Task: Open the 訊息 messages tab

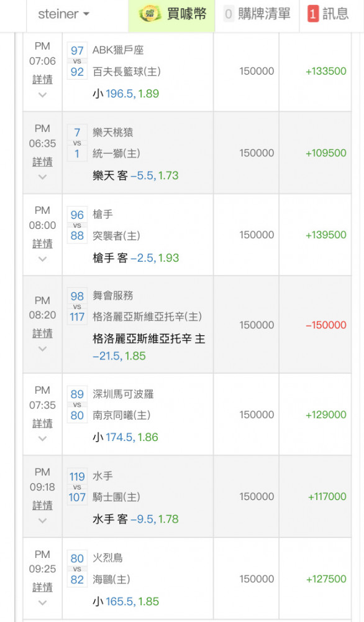Action: pos(329,14)
